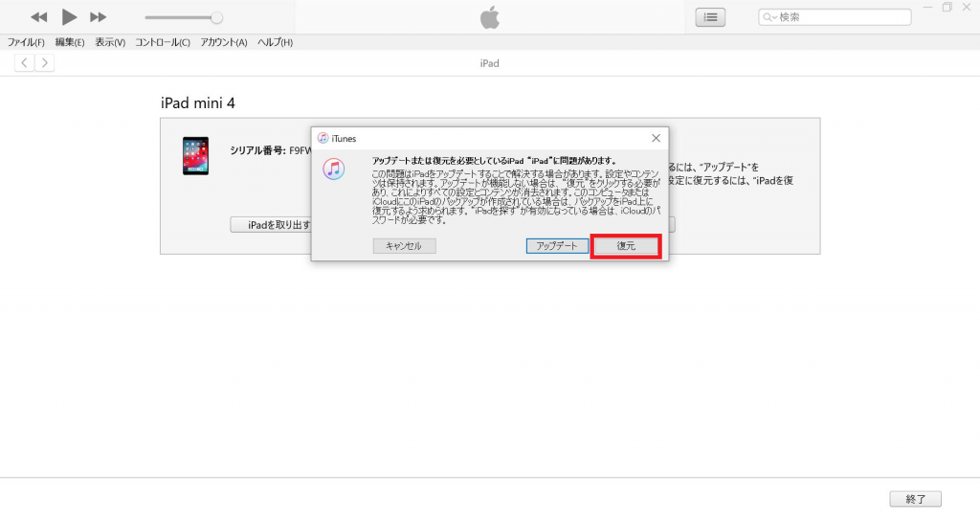
Task: Close the iTunes dialog with X
Action: [656, 138]
